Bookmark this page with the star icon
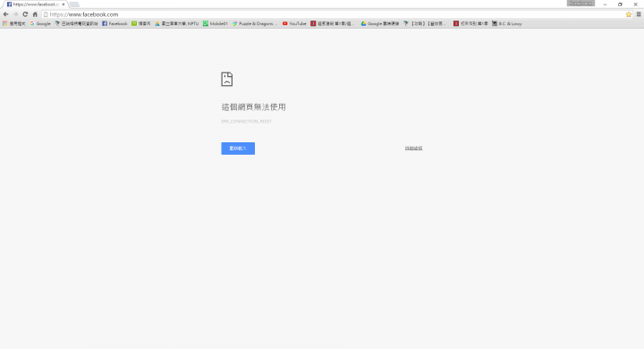 click(x=629, y=14)
